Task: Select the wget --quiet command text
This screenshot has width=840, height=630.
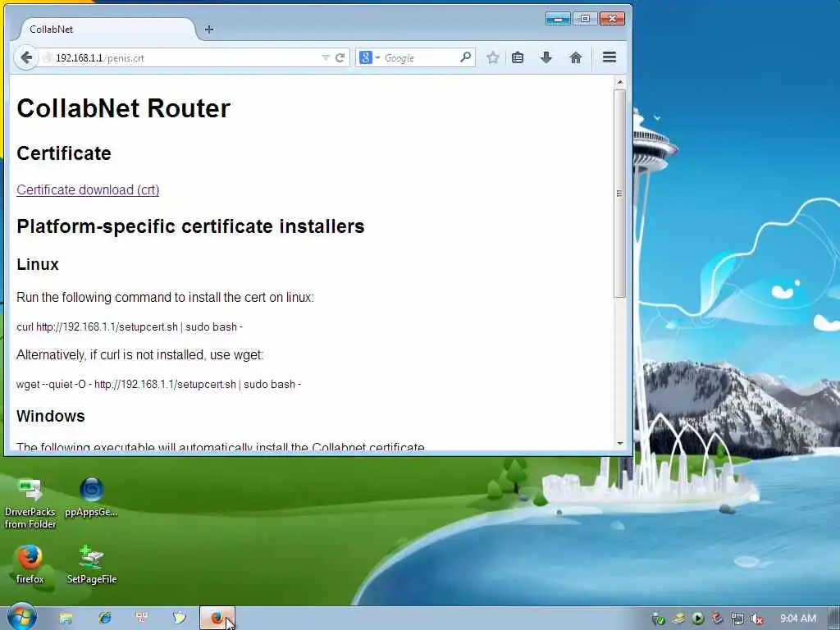Action: coord(158,384)
